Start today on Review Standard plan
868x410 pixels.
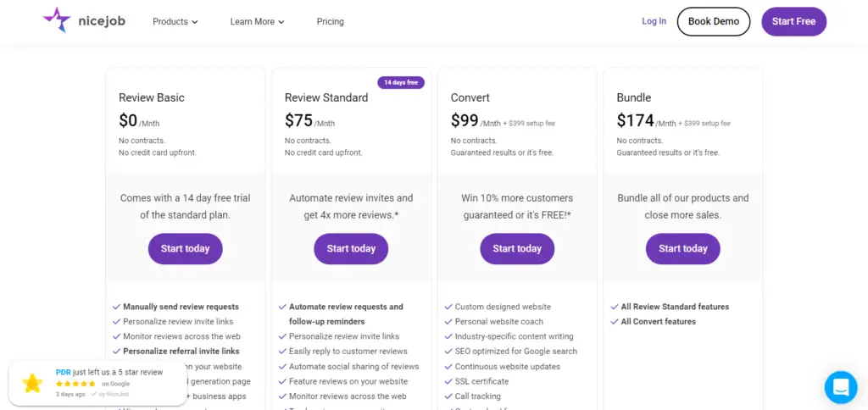tap(351, 248)
